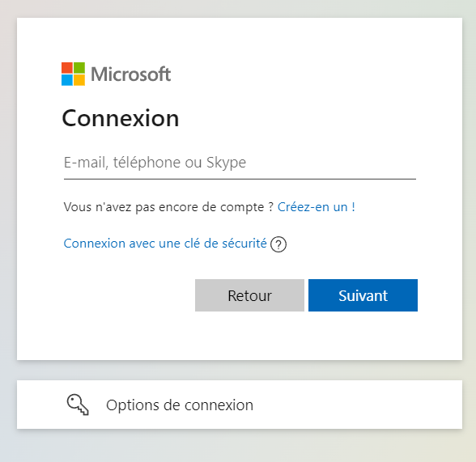This screenshot has width=476, height=462.
Task: Choose Connexion avec une clé de sécurité
Action: pyautogui.click(x=165, y=244)
